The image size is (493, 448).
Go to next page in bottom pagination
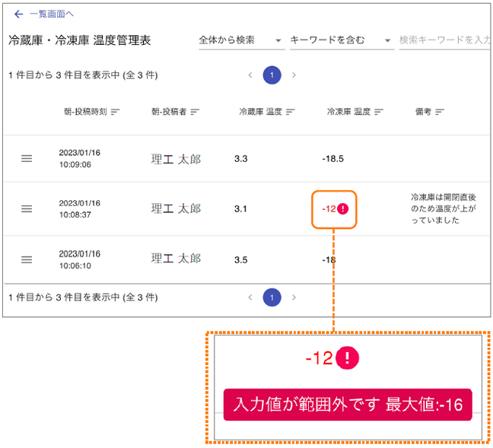[x=294, y=297]
